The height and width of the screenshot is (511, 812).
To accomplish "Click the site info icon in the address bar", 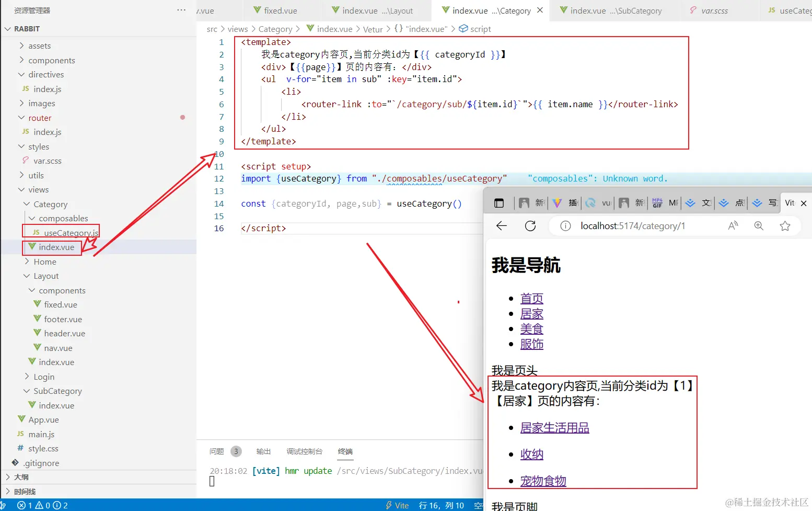I will [x=565, y=226].
